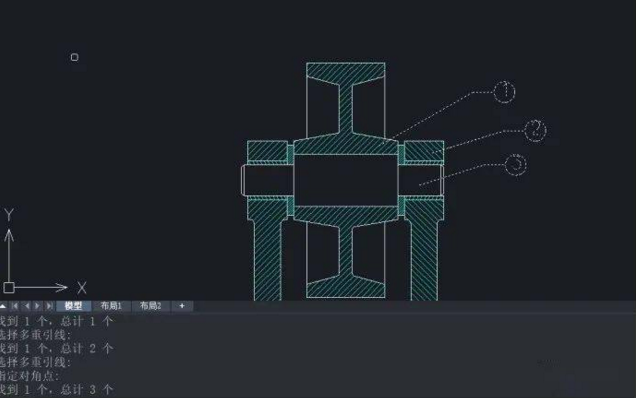This screenshot has width=636, height=398.
Task: Click the UCS origin square icon
Action: point(9,288)
